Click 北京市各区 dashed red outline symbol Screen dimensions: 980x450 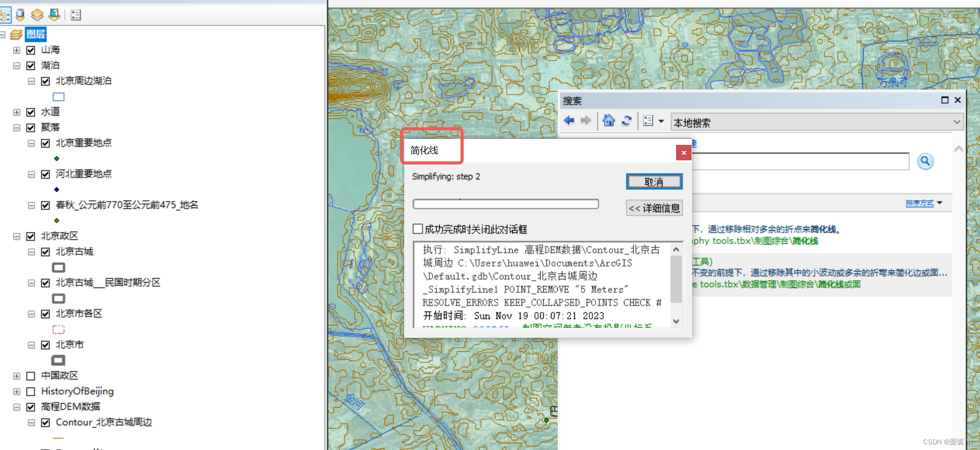click(58, 329)
